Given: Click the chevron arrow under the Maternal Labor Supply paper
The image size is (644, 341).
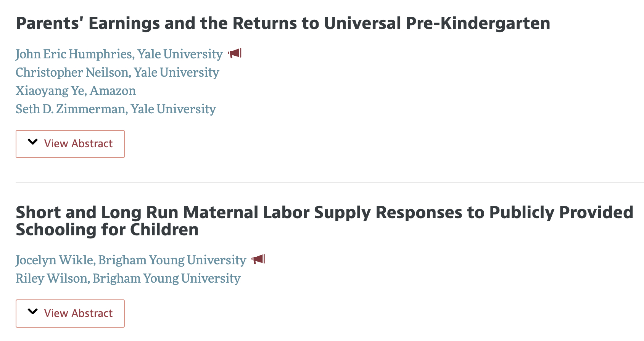Looking at the screenshot, I should coord(33,312).
